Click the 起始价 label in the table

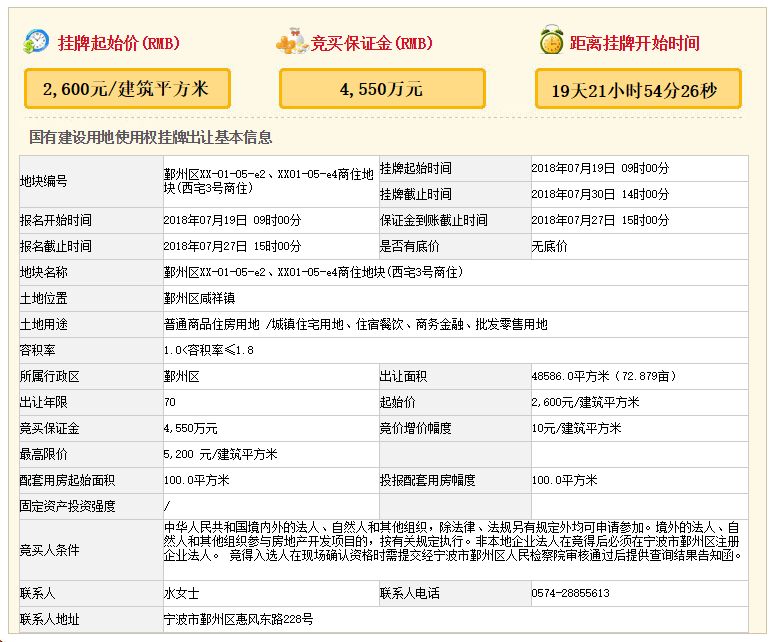[397, 403]
